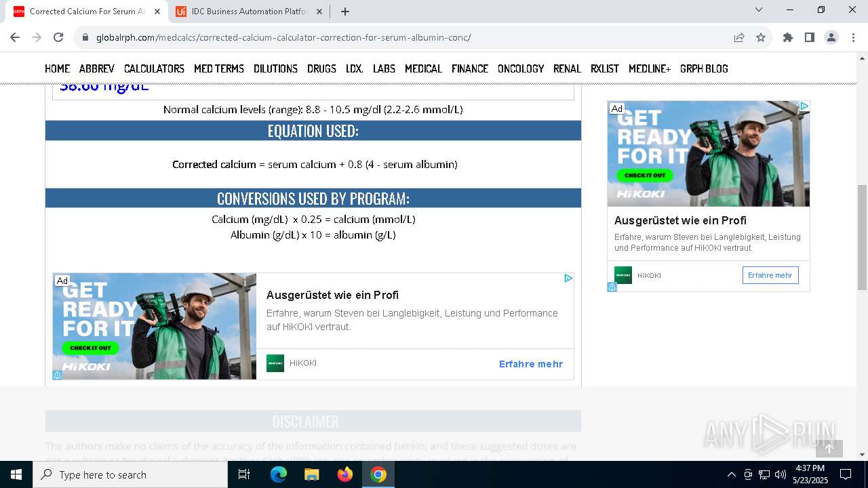868x488 pixels.
Task: Click the AdChoices icon on banner ad
Action: [x=568, y=278]
